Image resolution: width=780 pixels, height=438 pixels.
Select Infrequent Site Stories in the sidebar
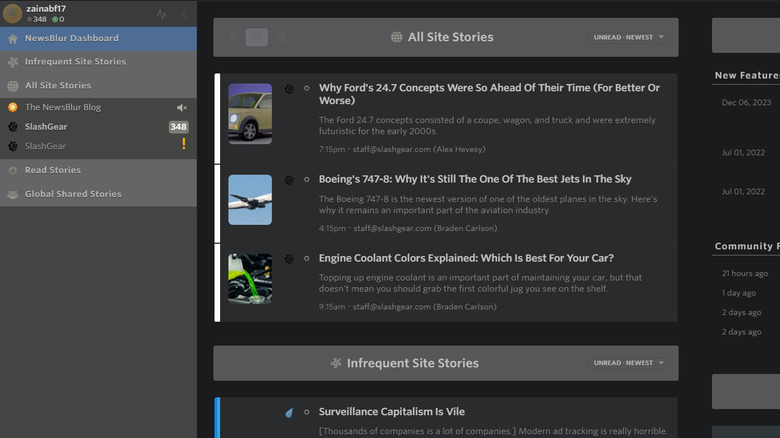pos(75,61)
